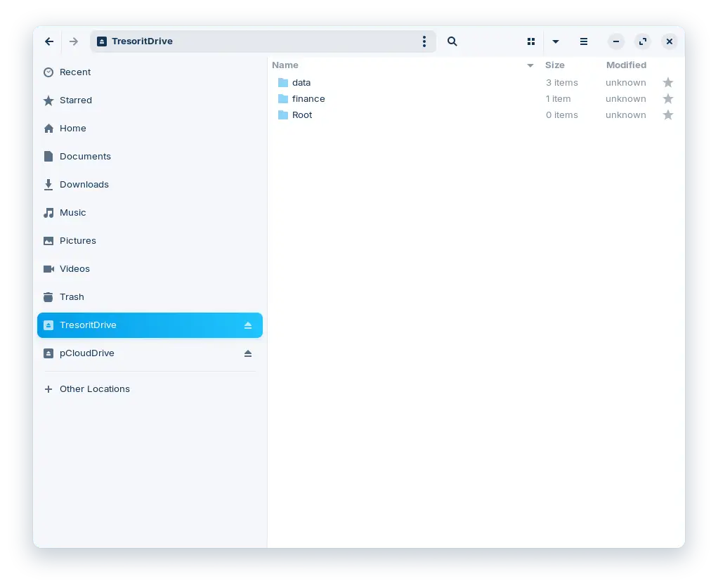Click the Other Locations plus icon
This screenshot has width=718, height=588.
tap(48, 389)
